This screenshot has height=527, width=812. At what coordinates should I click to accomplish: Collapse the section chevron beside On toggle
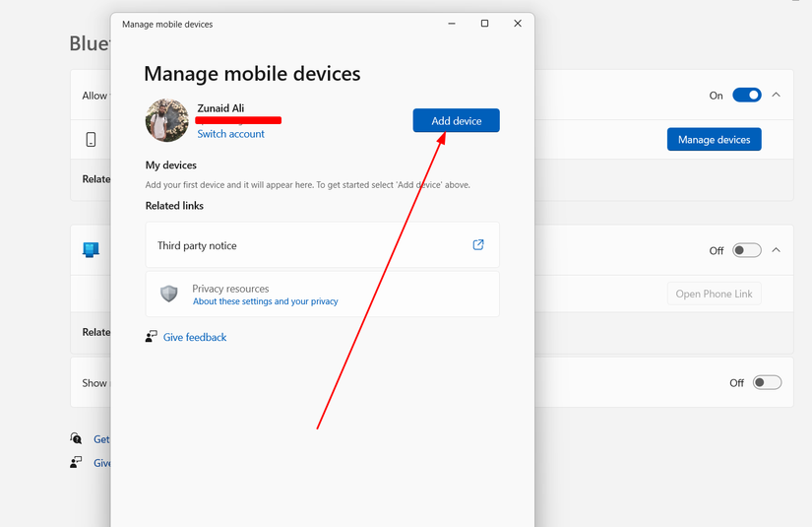776,95
